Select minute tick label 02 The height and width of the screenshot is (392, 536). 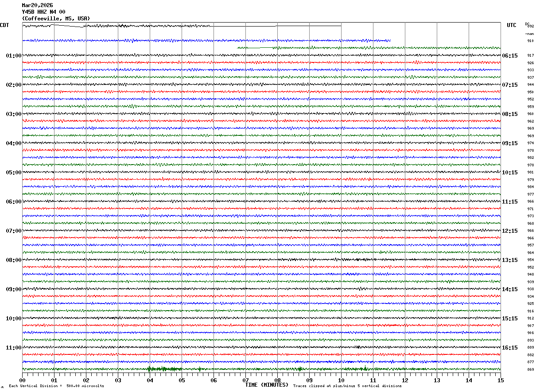pos(86,380)
